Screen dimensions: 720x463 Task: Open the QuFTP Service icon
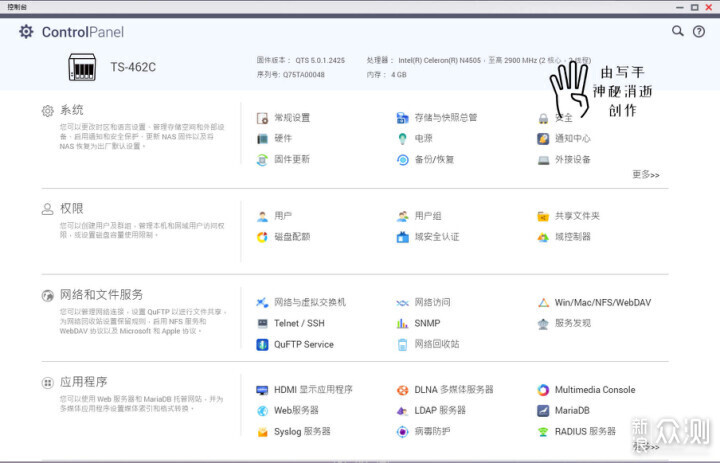point(262,344)
